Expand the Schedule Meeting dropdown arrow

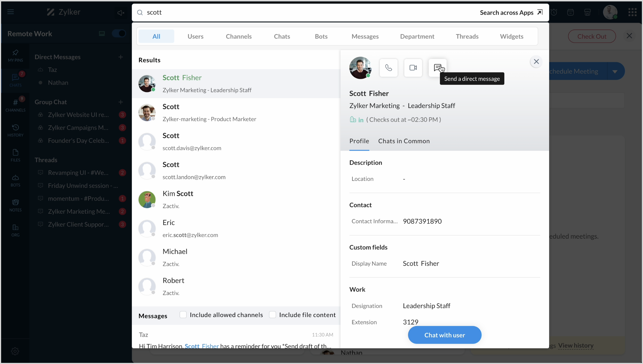tap(615, 71)
